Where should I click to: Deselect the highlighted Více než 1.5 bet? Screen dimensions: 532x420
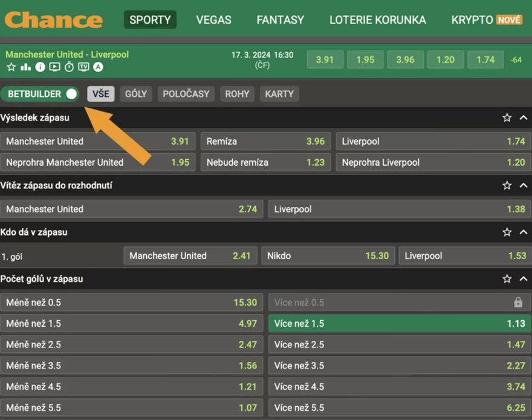point(400,323)
